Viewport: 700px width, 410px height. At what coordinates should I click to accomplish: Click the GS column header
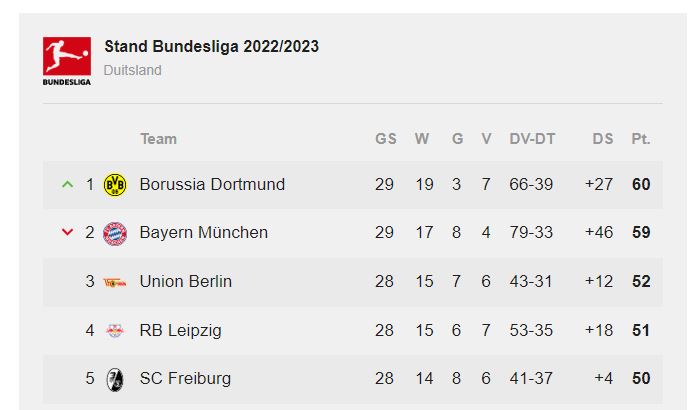tap(385, 139)
